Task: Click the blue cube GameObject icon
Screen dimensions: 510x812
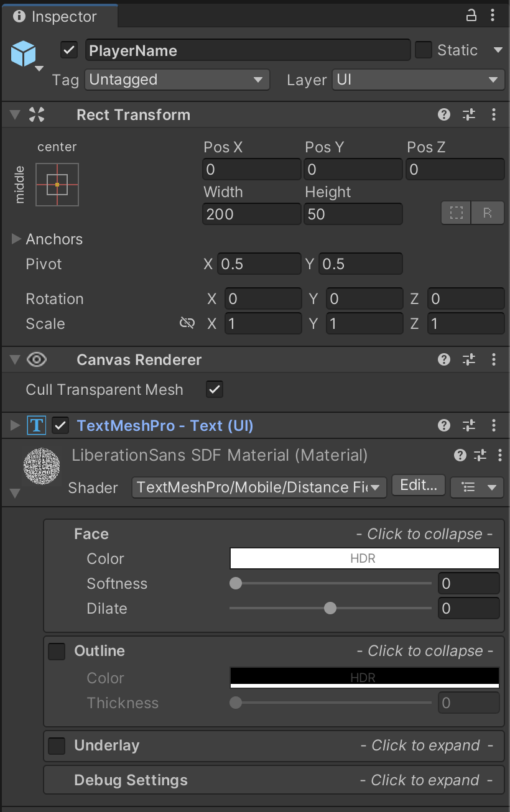Action: pyautogui.click(x=24, y=55)
